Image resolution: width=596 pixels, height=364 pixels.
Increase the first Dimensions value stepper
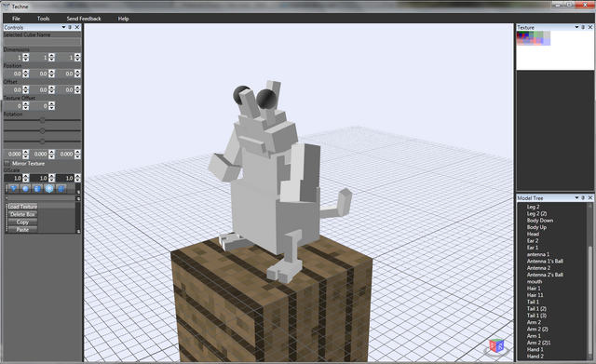[26, 56]
